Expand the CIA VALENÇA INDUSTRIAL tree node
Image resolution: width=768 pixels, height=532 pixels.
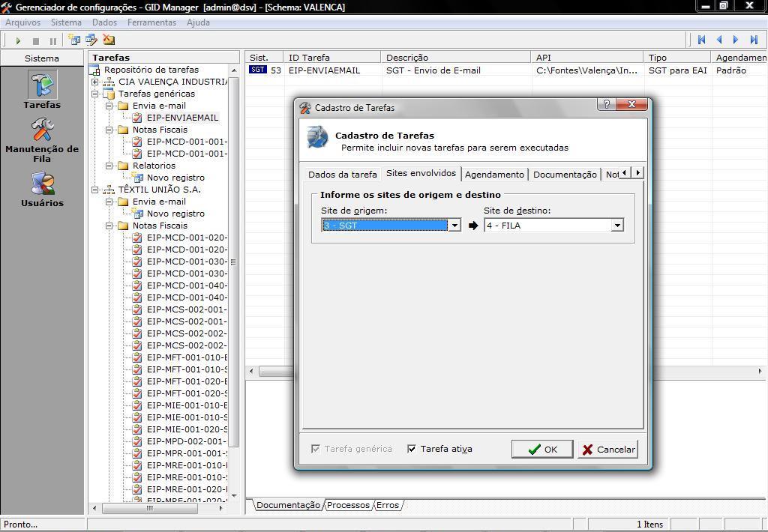(95, 82)
